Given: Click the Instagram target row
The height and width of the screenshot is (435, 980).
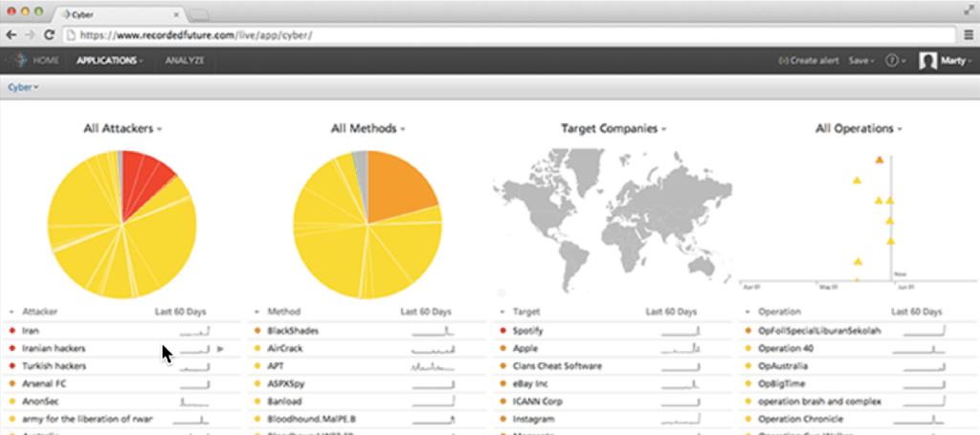Looking at the screenshot, I should [613, 419].
